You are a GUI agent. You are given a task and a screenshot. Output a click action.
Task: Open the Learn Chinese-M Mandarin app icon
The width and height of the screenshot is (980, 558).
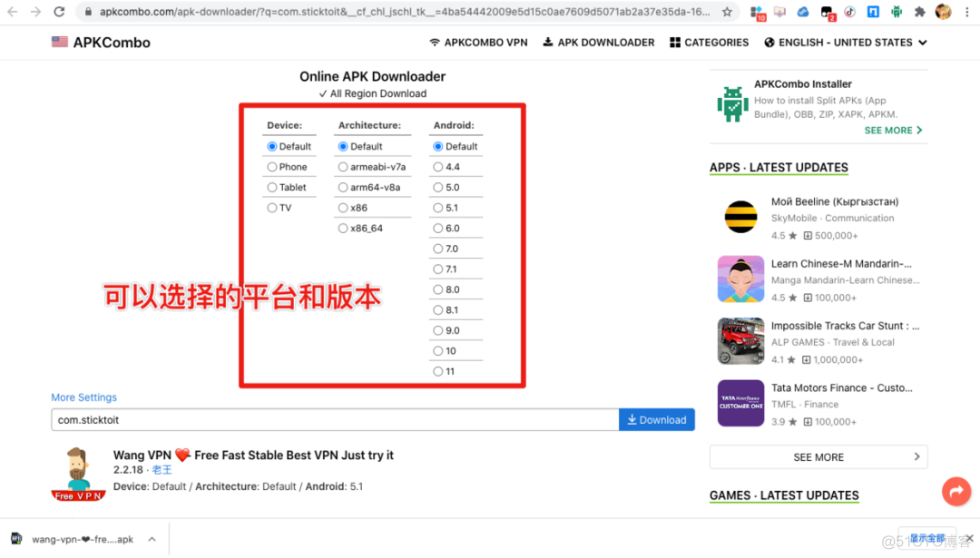[740, 279]
